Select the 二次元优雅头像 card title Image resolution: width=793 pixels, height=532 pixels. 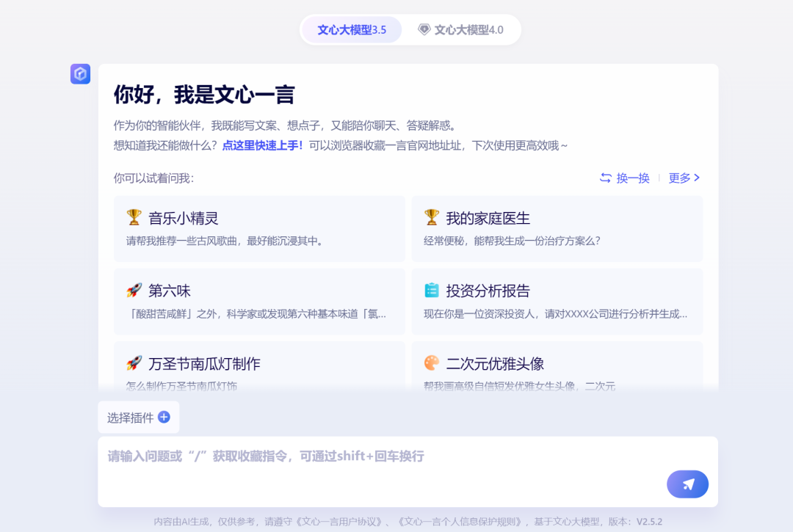coord(495,364)
